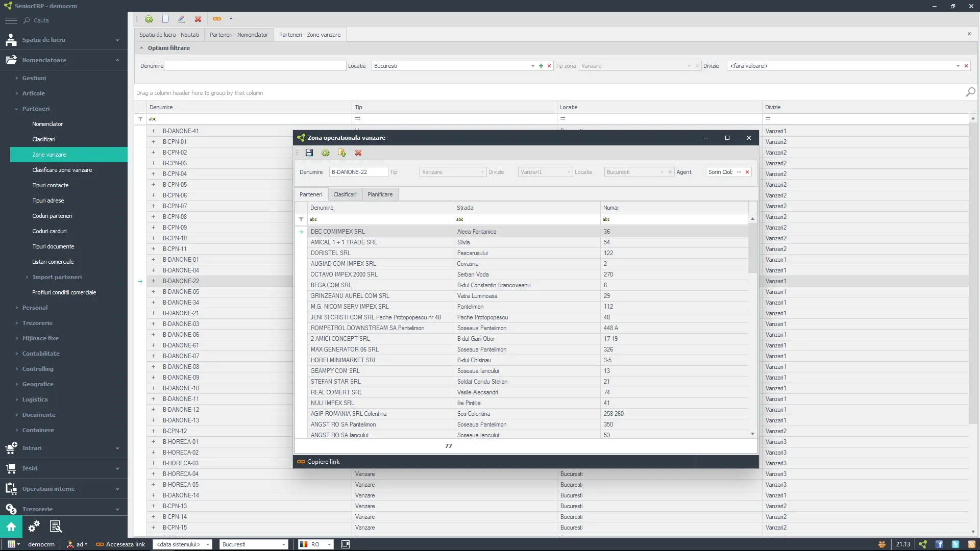Switch to Spatiu de lucru - Noutati tab

[x=169, y=35]
